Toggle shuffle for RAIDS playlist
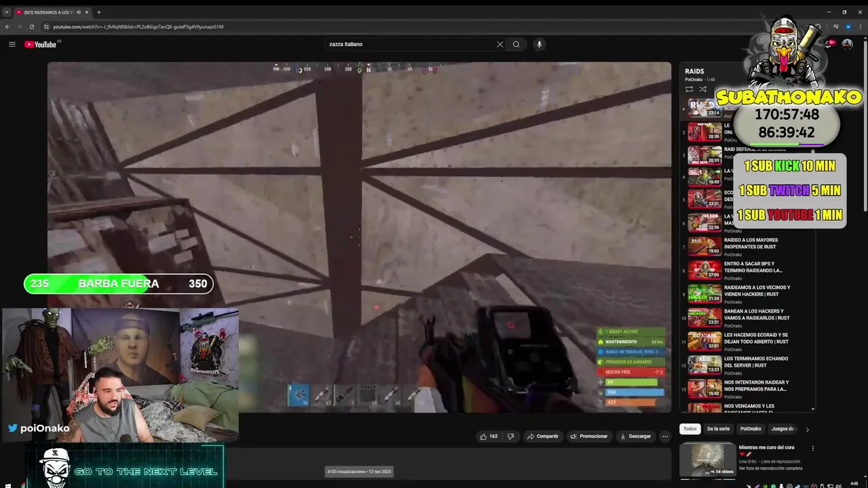This screenshot has width=868, height=488. click(703, 89)
